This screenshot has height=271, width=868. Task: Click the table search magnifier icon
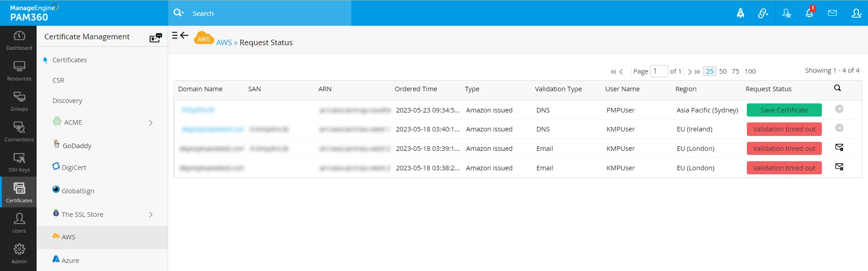(x=837, y=88)
